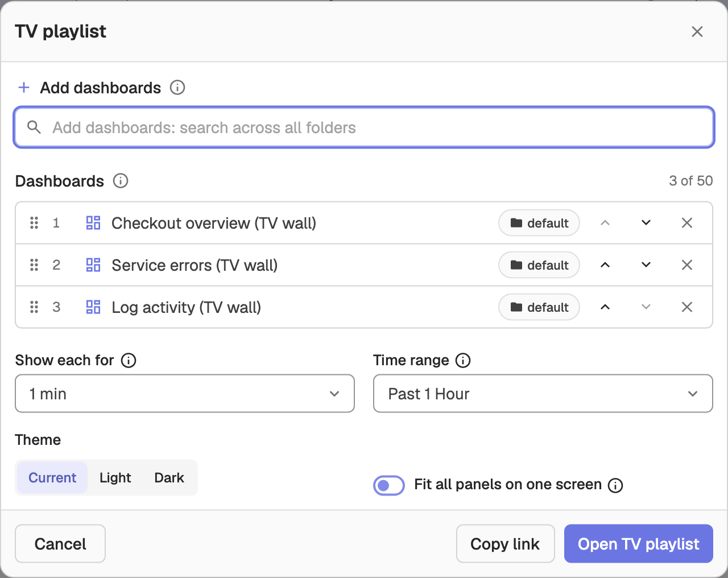Image resolution: width=728 pixels, height=578 pixels.
Task: Click the Service errors (TV wall) title
Action: click(x=195, y=265)
